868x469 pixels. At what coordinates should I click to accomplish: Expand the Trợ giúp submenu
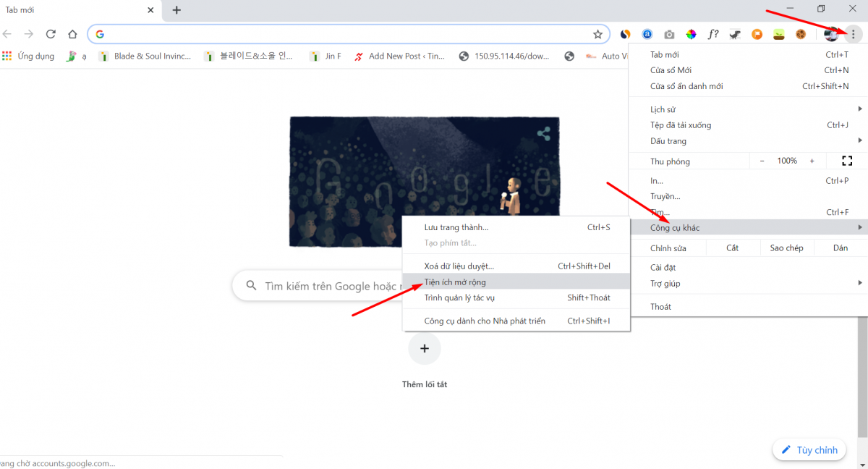748,283
